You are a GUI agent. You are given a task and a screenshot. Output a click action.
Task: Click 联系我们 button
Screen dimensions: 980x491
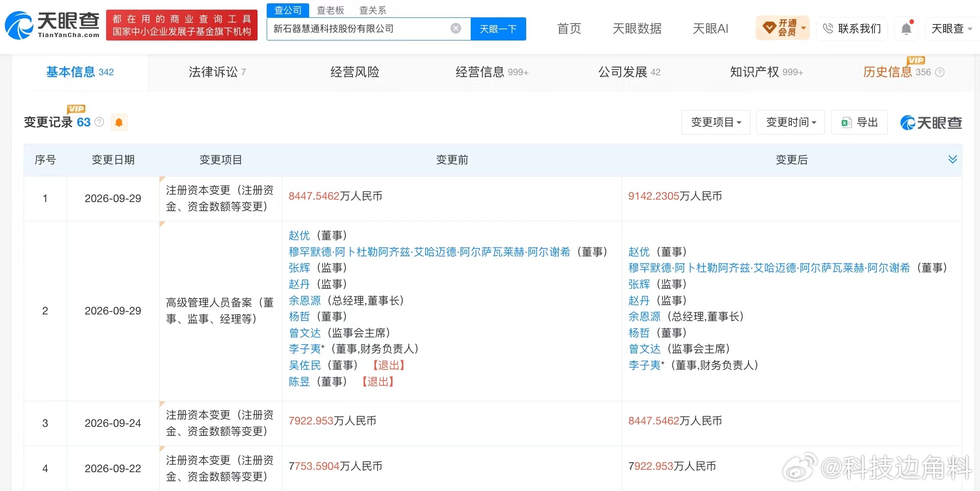tap(852, 28)
